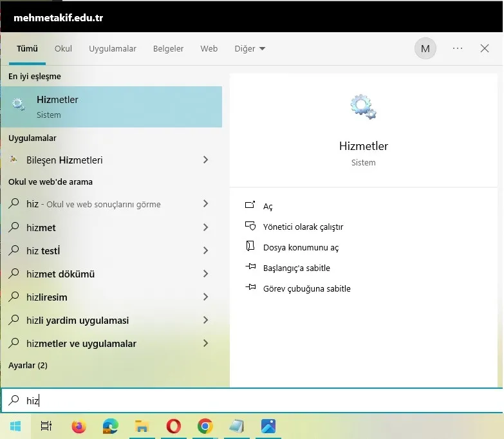This screenshot has height=439, width=504.
Task: Select the hiz web search suggestion
Action: pyautogui.click(x=111, y=204)
